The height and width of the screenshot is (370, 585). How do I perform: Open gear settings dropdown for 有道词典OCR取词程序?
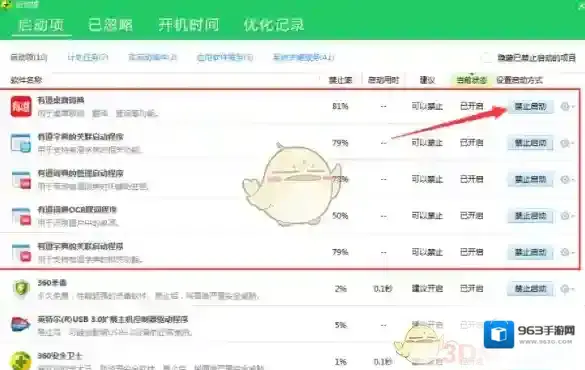point(567,216)
